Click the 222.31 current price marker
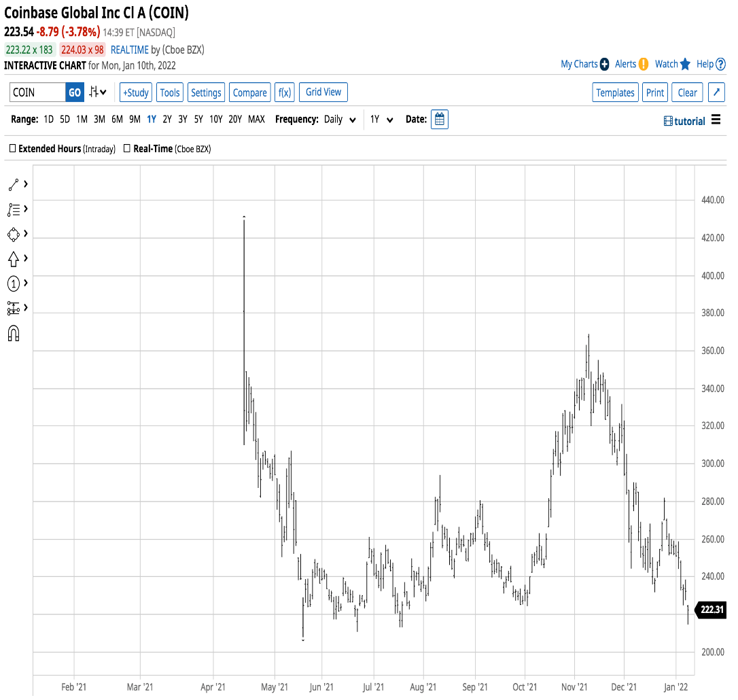738x700 pixels. 711,610
